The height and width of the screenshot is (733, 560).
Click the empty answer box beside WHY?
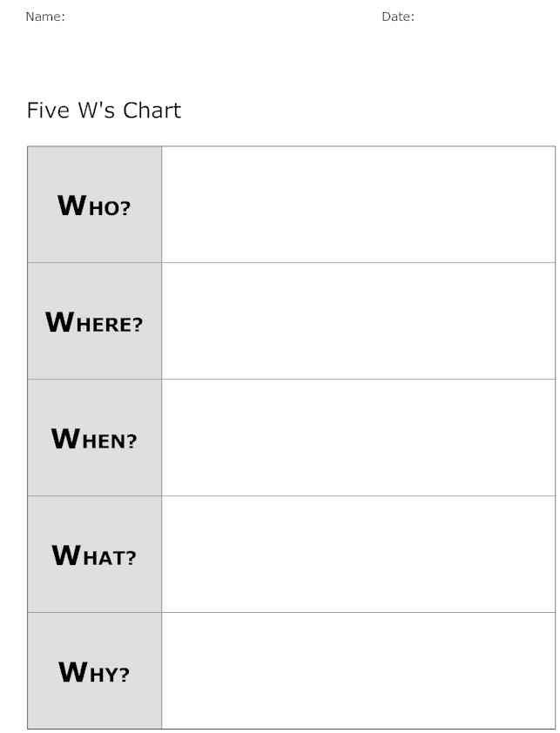coord(358,671)
